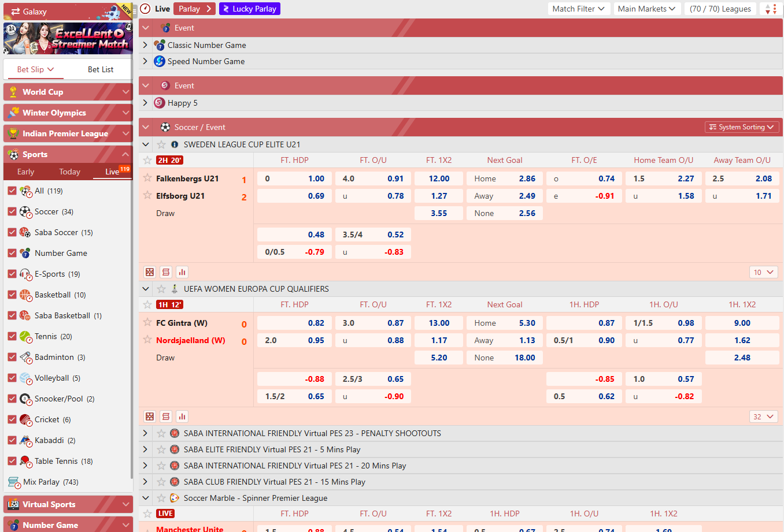Switch to the Bet List tab

[101, 69]
